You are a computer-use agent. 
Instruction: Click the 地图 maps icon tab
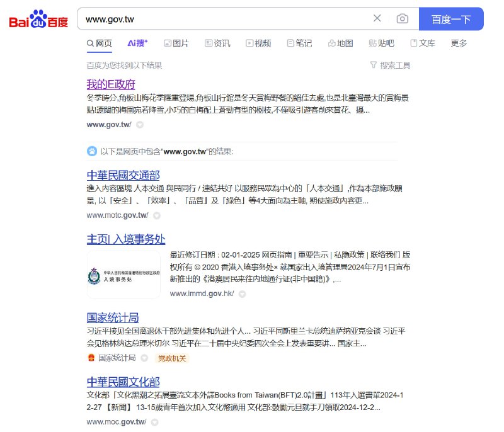[333, 43]
